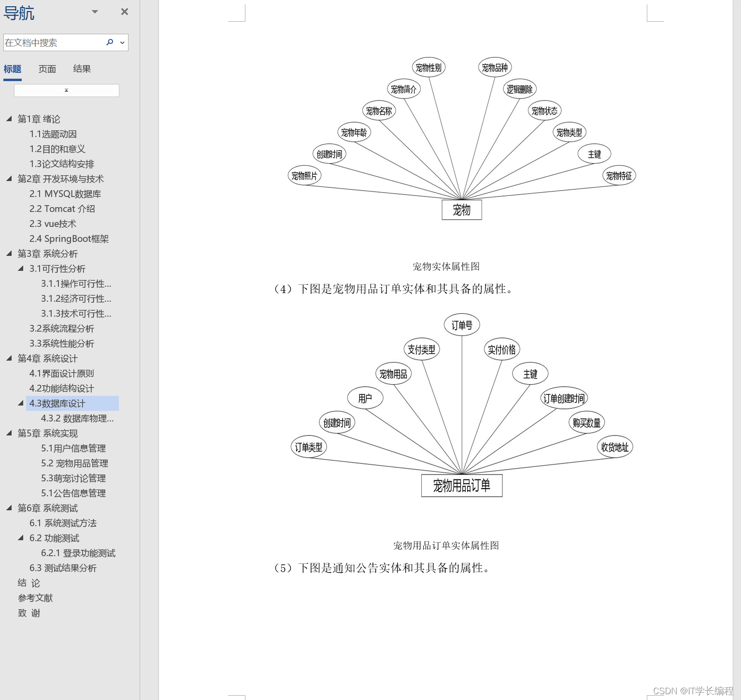The image size is (741, 700).
Task: Go to heading 3.1.1操作可行性
Action: (x=76, y=283)
